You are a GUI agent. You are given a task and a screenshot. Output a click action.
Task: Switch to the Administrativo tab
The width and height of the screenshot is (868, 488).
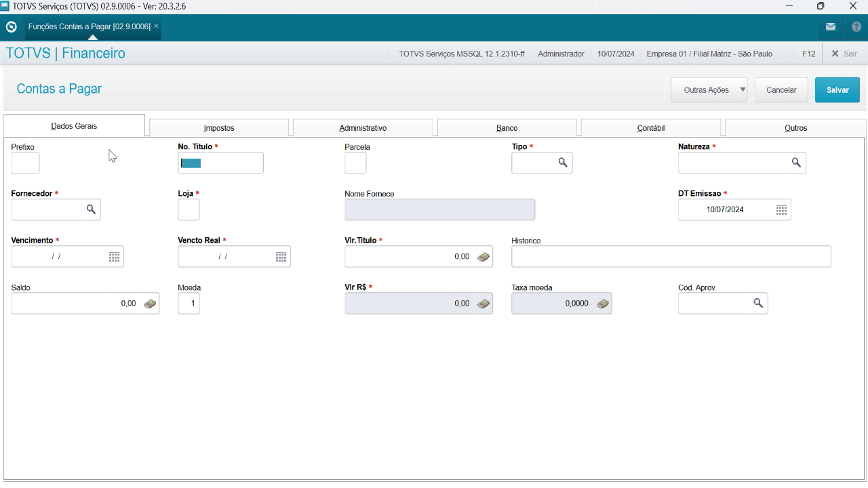coord(363,128)
